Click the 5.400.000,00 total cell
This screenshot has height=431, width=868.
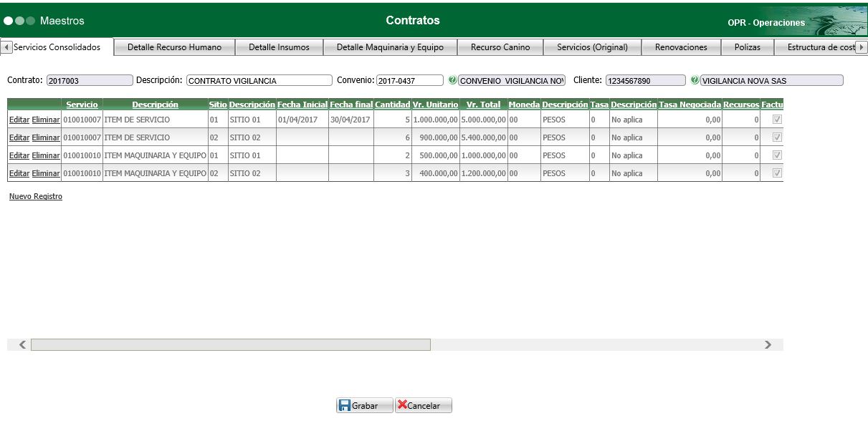[484, 137]
